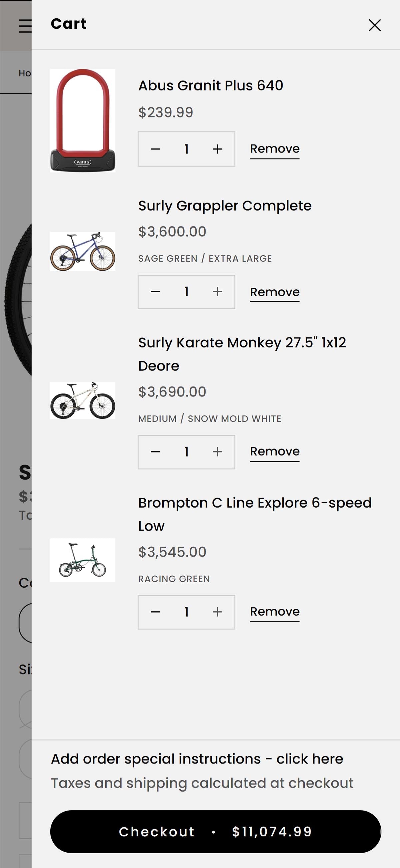The width and height of the screenshot is (400, 868).
Task: Remove Surly Grappler Complete from cart
Action: (275, 292)
